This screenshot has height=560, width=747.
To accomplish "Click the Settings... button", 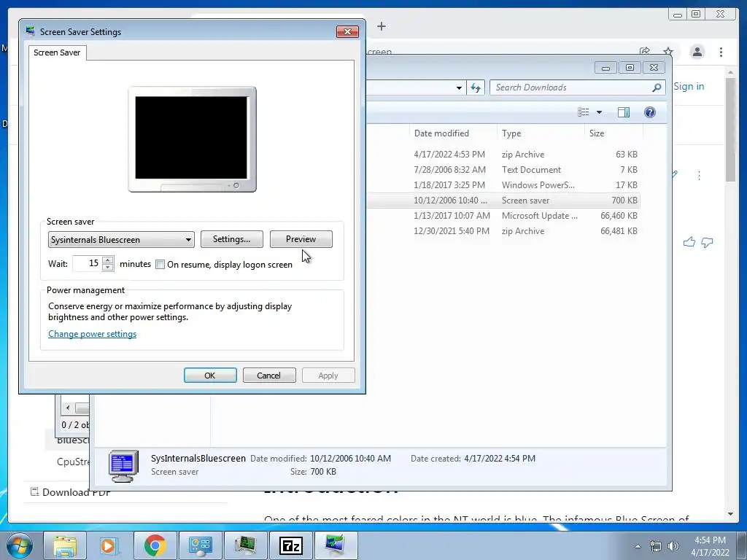I will click(231, 239).
